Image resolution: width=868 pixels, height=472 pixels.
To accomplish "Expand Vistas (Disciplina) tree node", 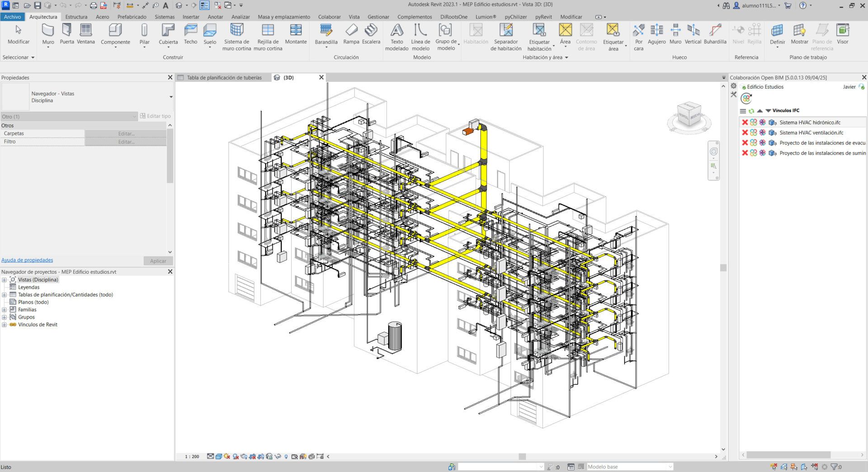I will click(x=5, y=280).
